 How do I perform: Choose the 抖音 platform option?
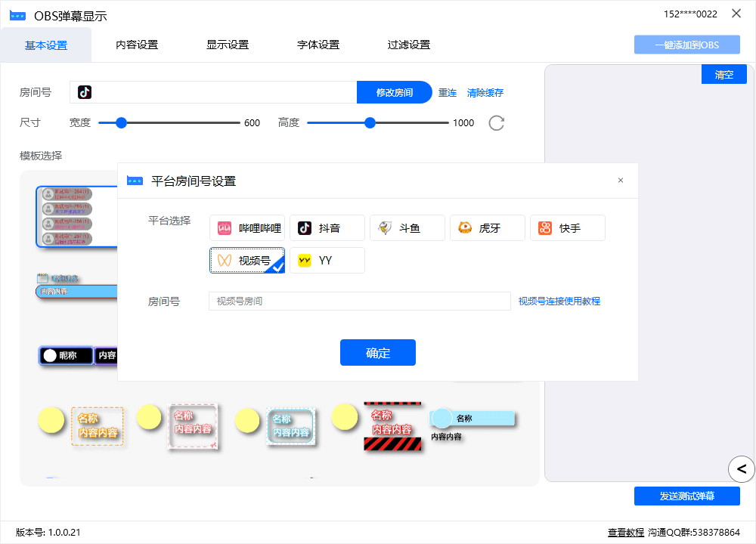[327, 228]
